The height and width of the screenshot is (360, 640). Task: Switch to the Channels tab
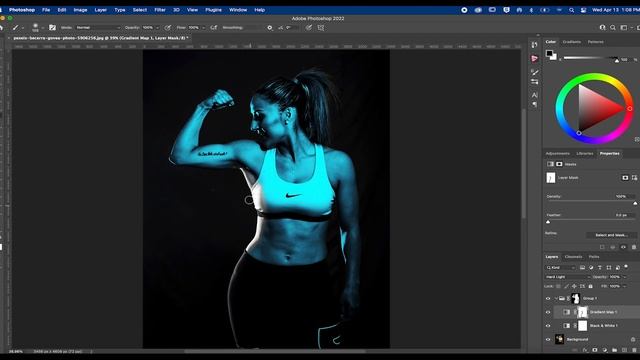click(573, 257)
